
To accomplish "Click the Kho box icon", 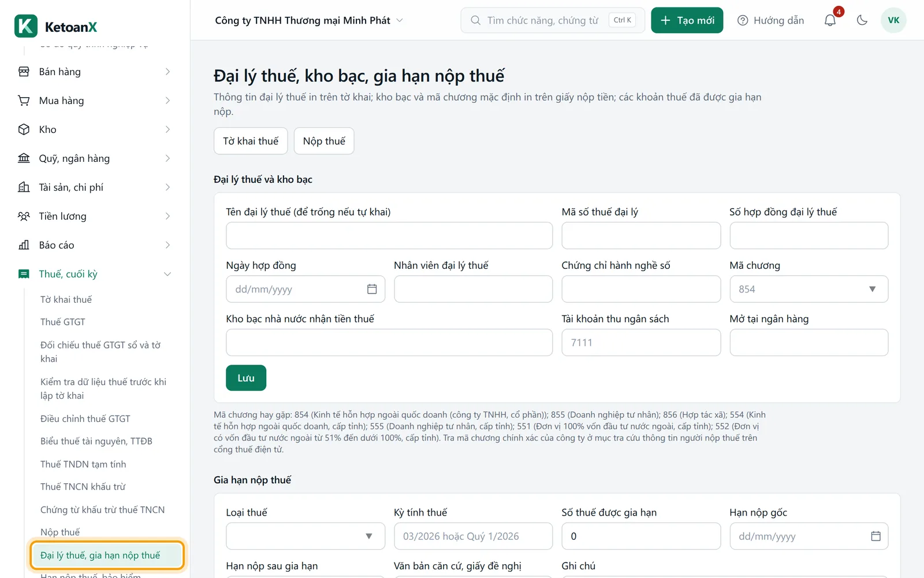I will [24, 129].
